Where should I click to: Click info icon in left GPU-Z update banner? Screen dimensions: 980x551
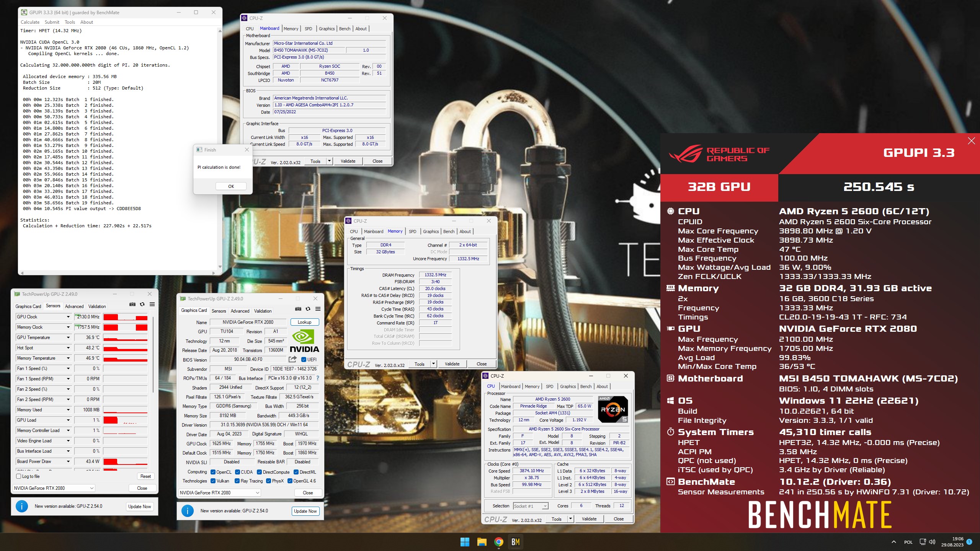click(x=22, y=506)
